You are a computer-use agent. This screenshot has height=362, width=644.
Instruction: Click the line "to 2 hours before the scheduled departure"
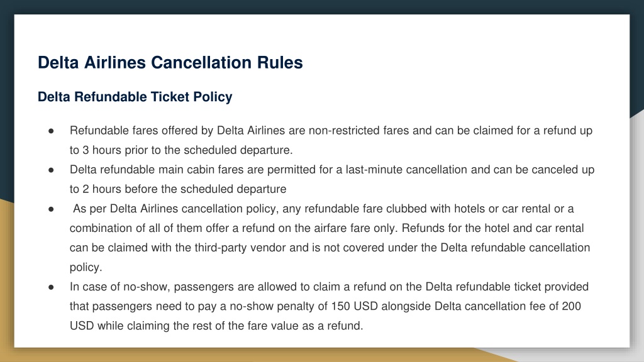(x=178, y=189)
